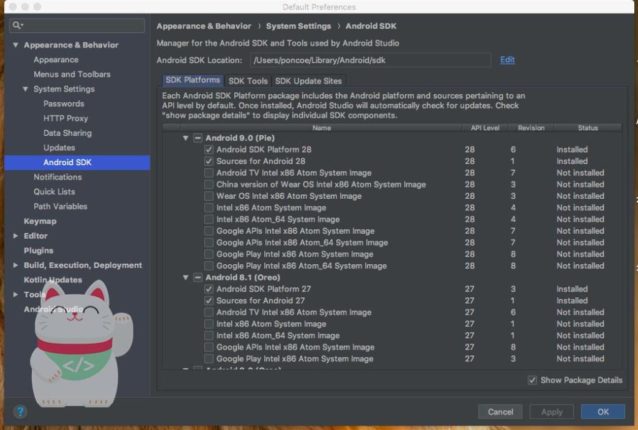Collapse the System Settings tree section
Viewport: 638px width, 430px height.
click(x=26, y=89)
